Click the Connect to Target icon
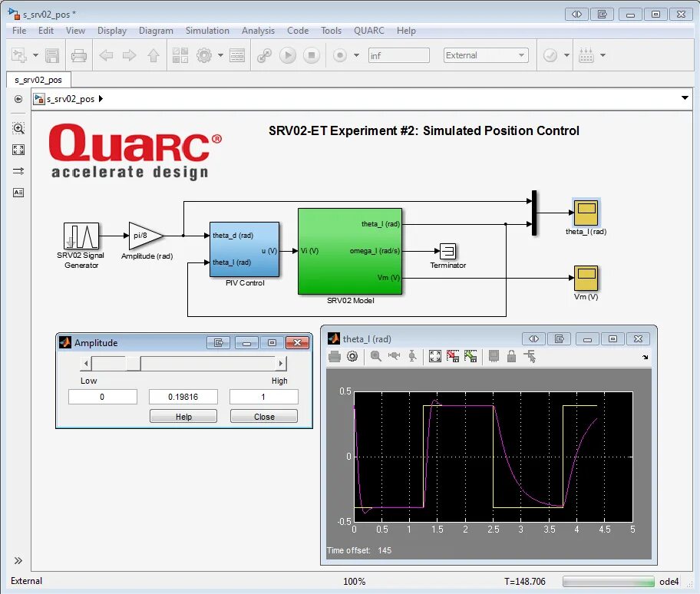This screenshot has width=700, height=594. (x=264, y=55)
